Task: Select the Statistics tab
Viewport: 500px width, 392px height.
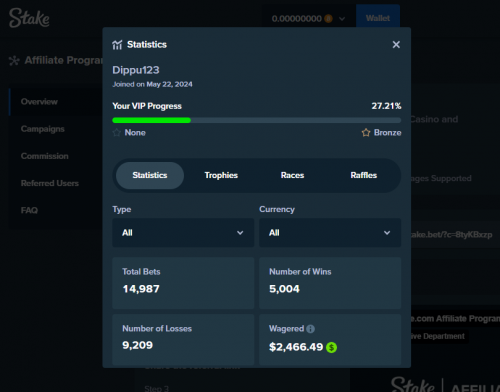Action: [150, 175]
